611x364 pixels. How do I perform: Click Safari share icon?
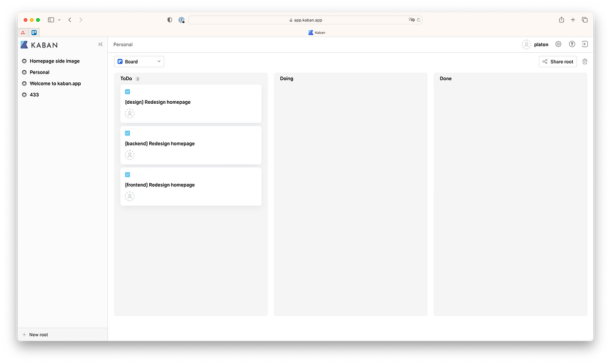click(x=561, y=20)
